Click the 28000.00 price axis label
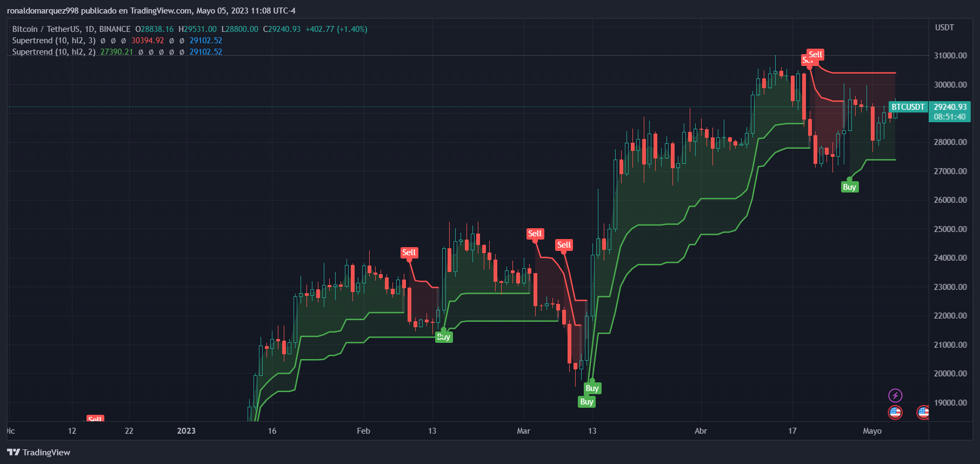Screen dimensions: 980x464 [x=950, y=142]
